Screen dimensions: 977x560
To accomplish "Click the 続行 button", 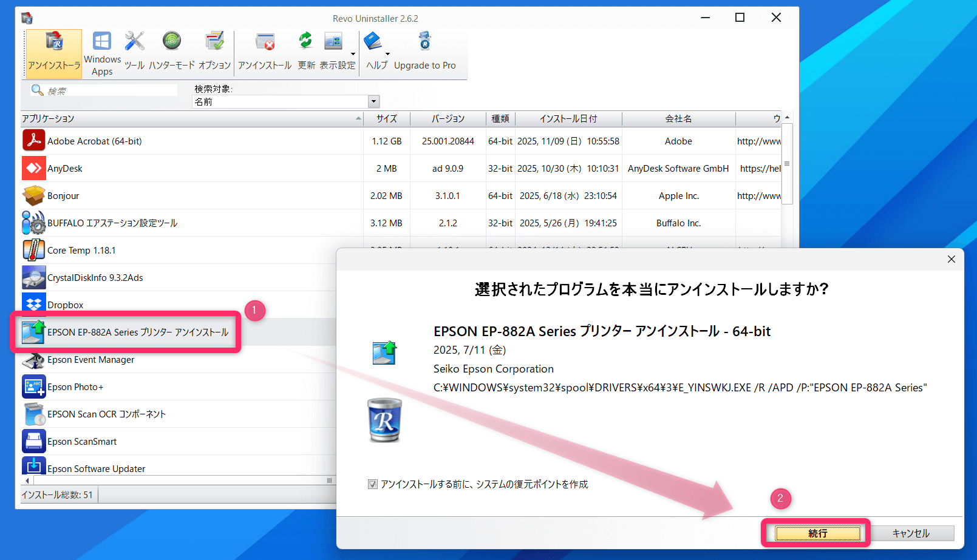I will (817, 533).
